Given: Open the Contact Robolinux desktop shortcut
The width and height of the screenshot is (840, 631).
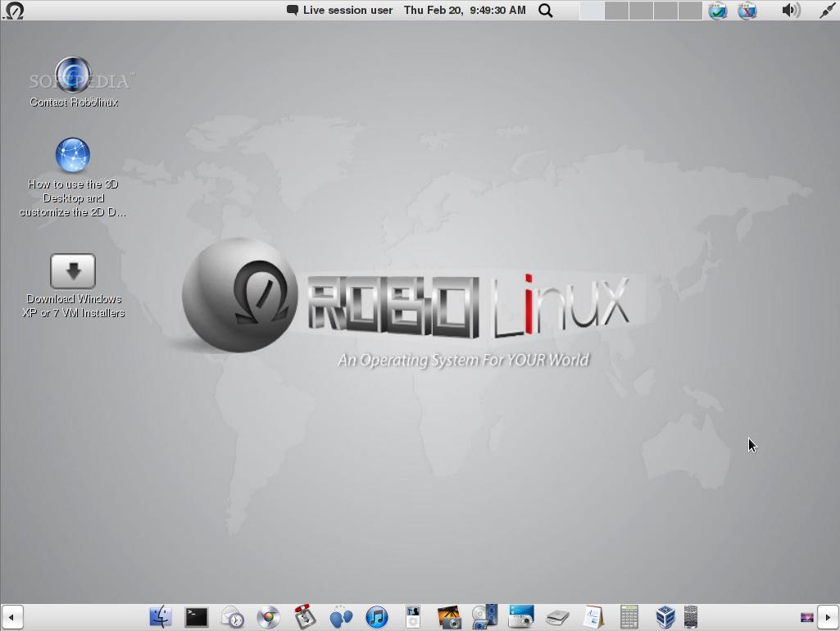Looking at the screenshot, I should (x=74, y=82).
